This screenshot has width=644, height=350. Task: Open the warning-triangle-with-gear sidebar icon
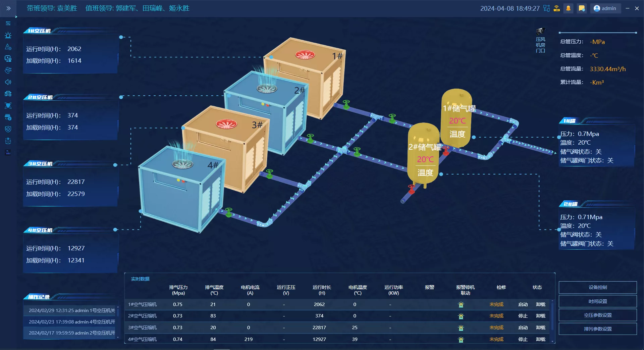tap(8, 47)
